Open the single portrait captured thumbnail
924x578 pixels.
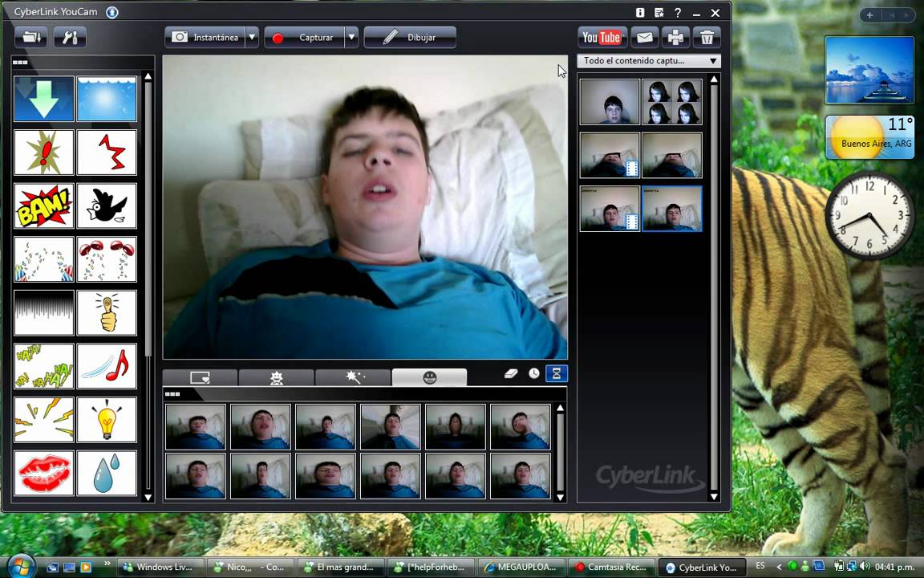tap(610, 102)
